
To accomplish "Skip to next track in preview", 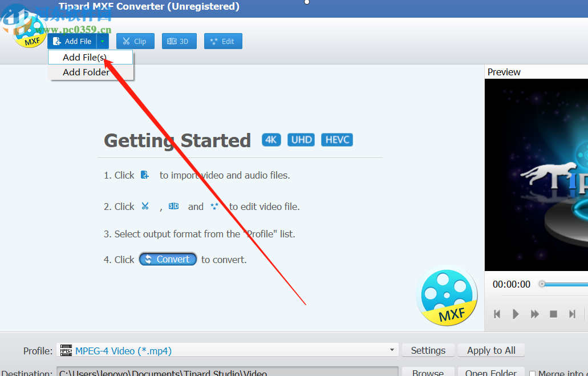I will tap(572, 314).
